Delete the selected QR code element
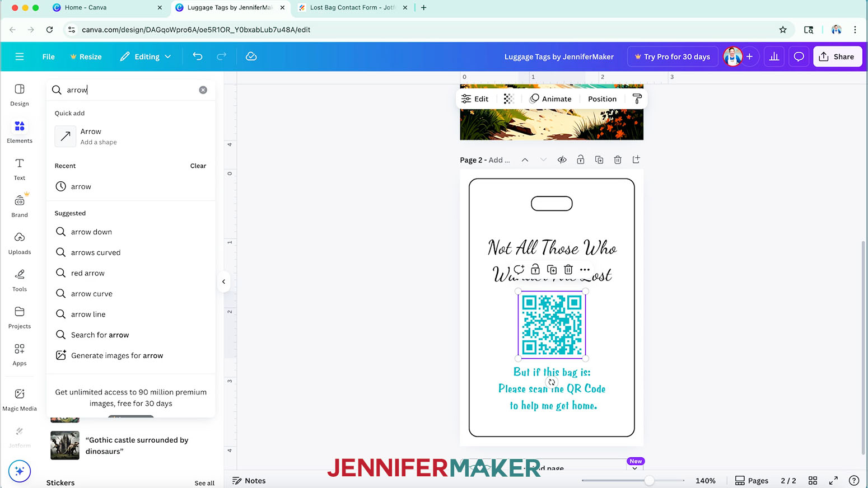Screen dimensions: 868x488 point(568,269)
